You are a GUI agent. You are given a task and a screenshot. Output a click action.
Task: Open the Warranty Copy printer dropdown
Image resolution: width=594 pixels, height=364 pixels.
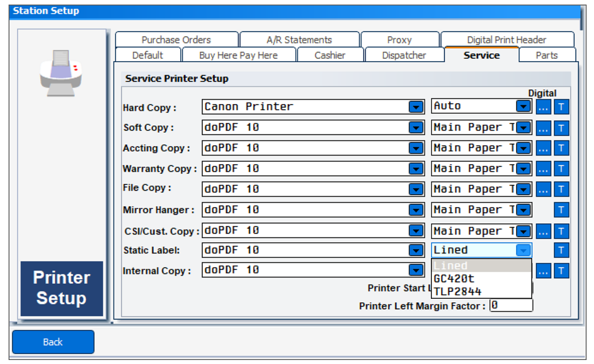416,169
